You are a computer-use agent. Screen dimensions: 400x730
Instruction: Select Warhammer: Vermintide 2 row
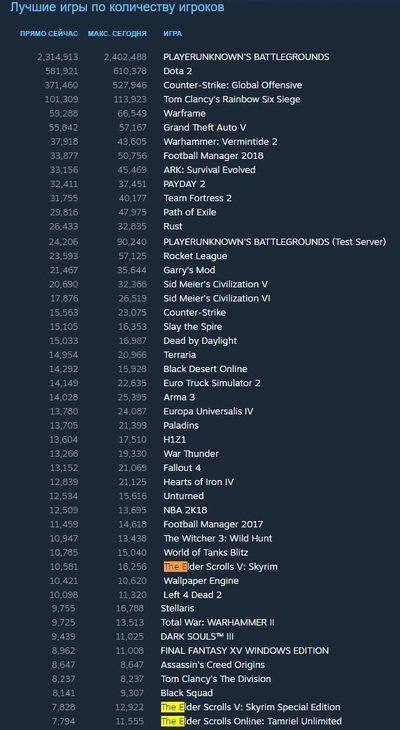220,142
